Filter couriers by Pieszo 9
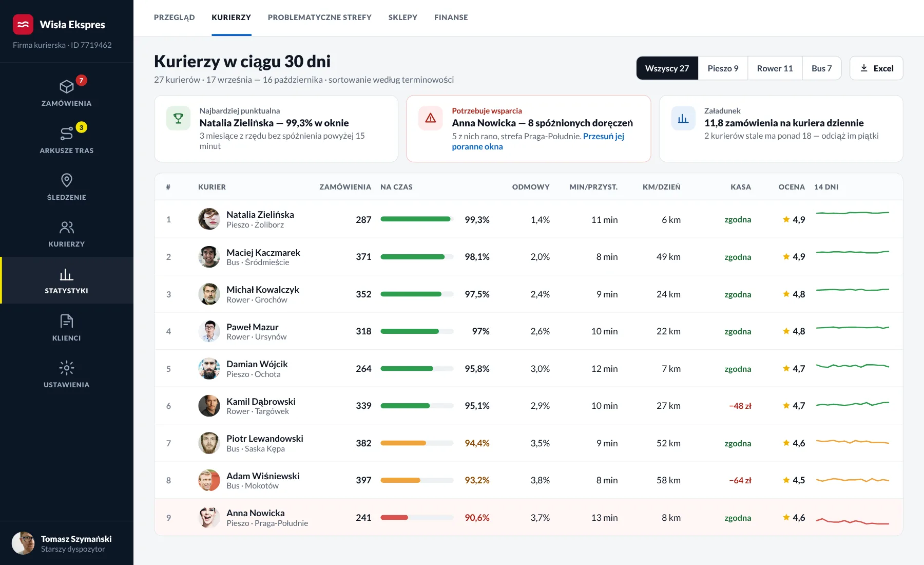 tap(723, 68)
